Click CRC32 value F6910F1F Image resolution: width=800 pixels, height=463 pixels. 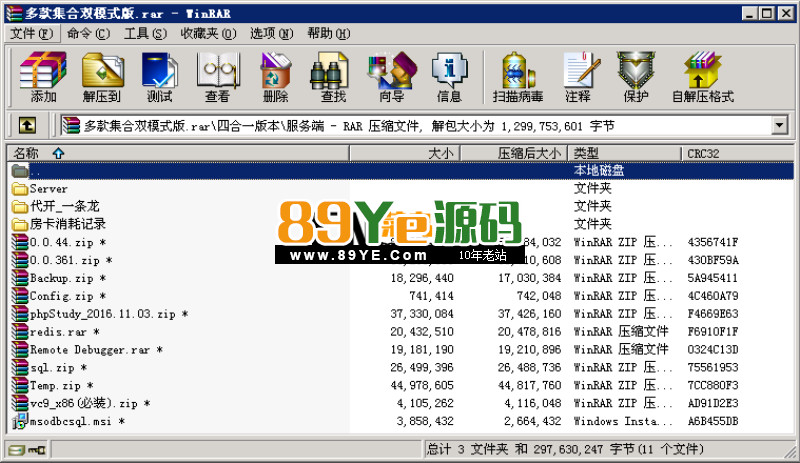click(713, 332)
